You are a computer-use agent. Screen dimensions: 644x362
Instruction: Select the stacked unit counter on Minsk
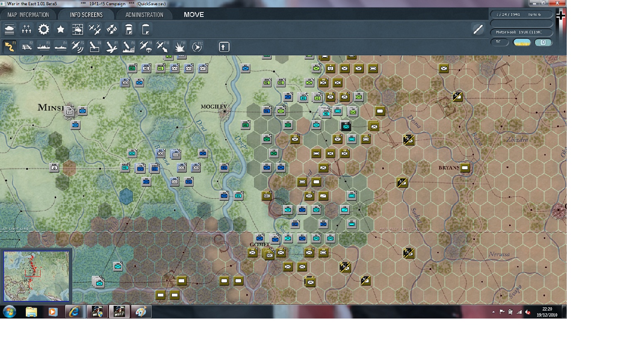click(70, 111)
